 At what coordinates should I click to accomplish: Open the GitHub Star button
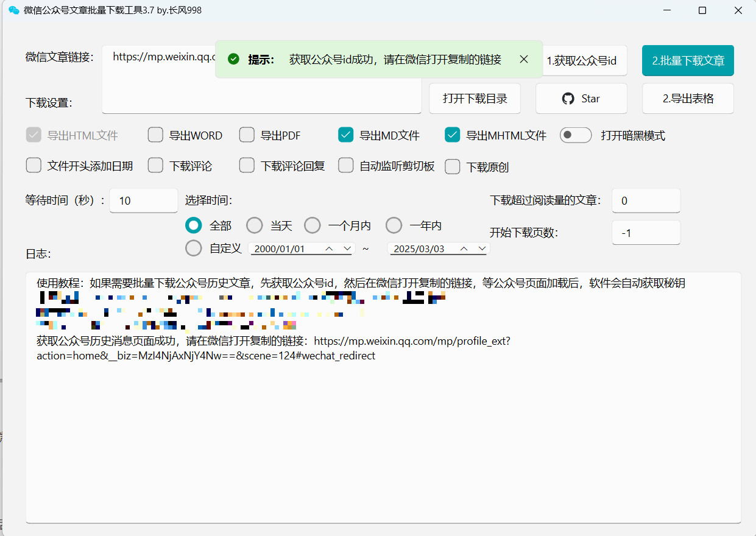click(581, 99)
